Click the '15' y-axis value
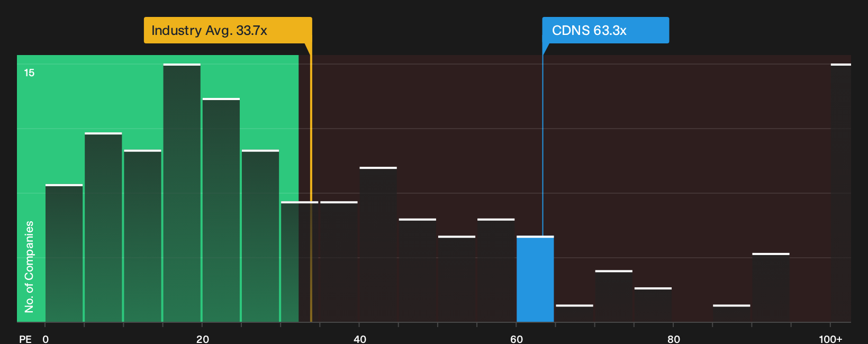Image resolution: width=868 pixels, height=344 pixels. (29, 73)
